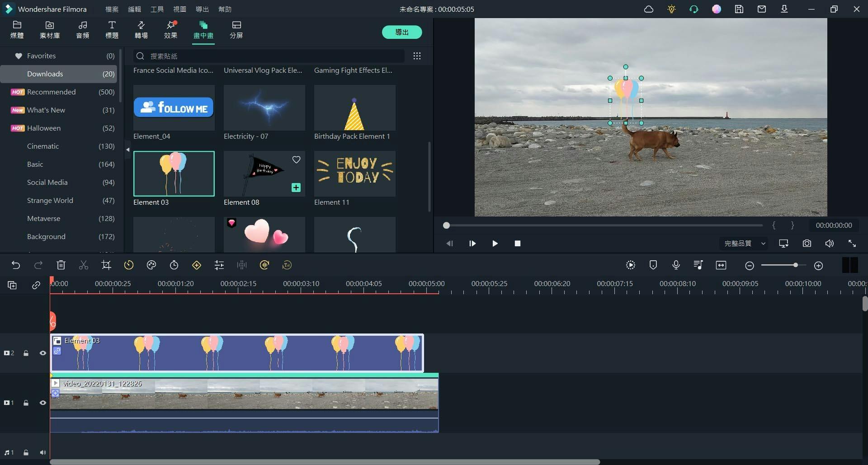The image size is (868, 465).
Task: Click the undo arrow icon
Action: coord(16,265)
